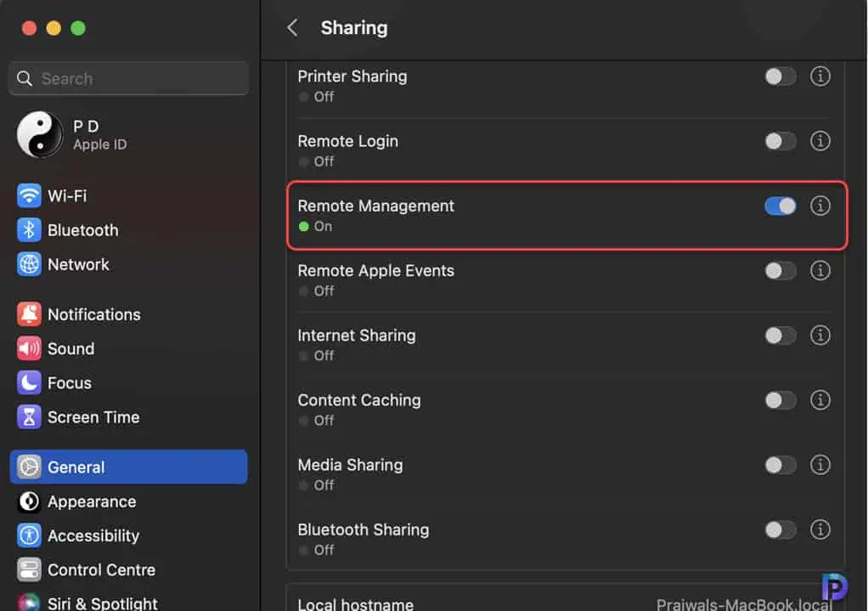Select the Appearance icon

(29, 501)
